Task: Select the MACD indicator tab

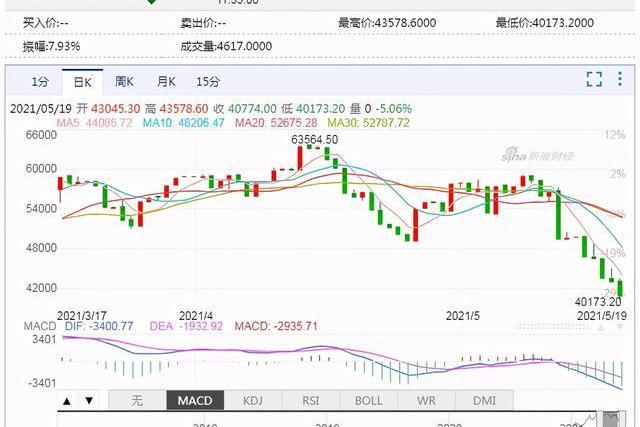Action: pos(195,401)
